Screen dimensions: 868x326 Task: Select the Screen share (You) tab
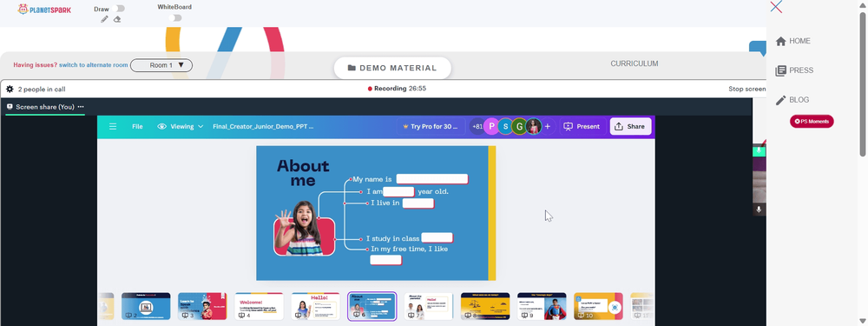click(45, 106)
